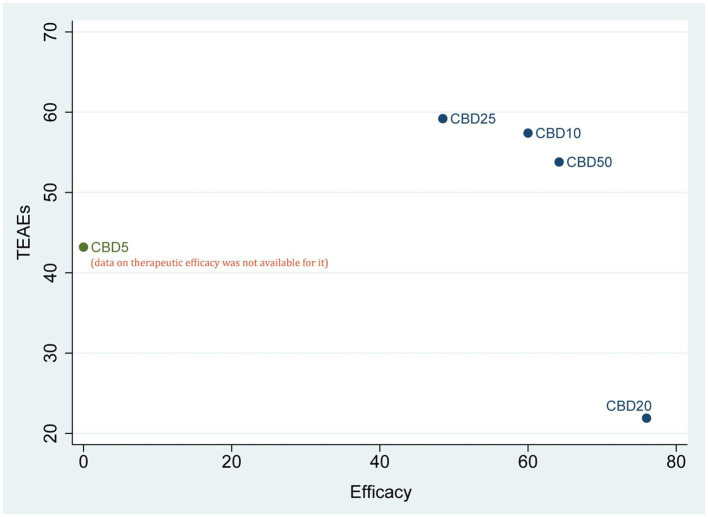Click the orange efficacy-not-available note
Viewport: 708px width, 517px height.
point(210,263)
